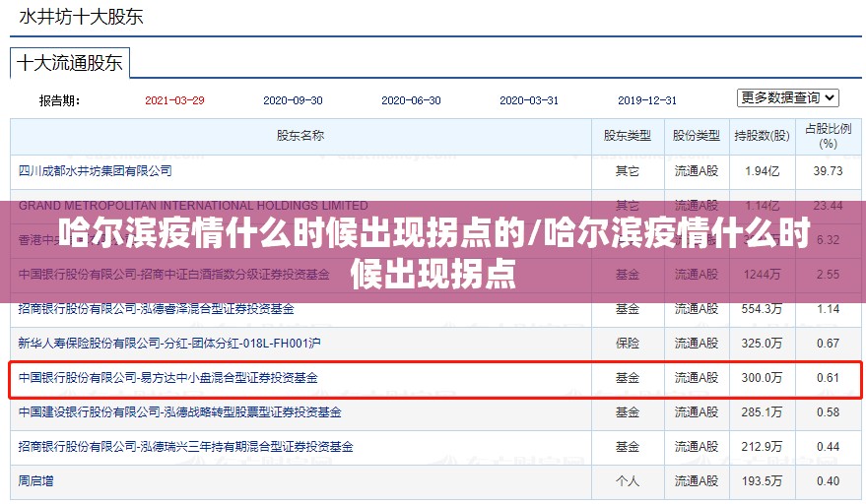Click the 占股比例(%) column header
Viewport: 866px width, 504px height.
pos(828,137)
